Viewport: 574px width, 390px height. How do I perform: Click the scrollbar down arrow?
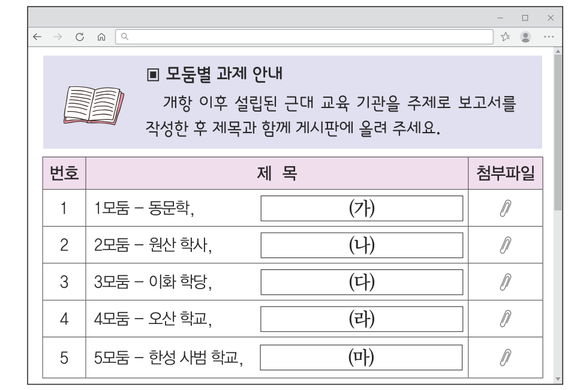click(x=558, y=379)
